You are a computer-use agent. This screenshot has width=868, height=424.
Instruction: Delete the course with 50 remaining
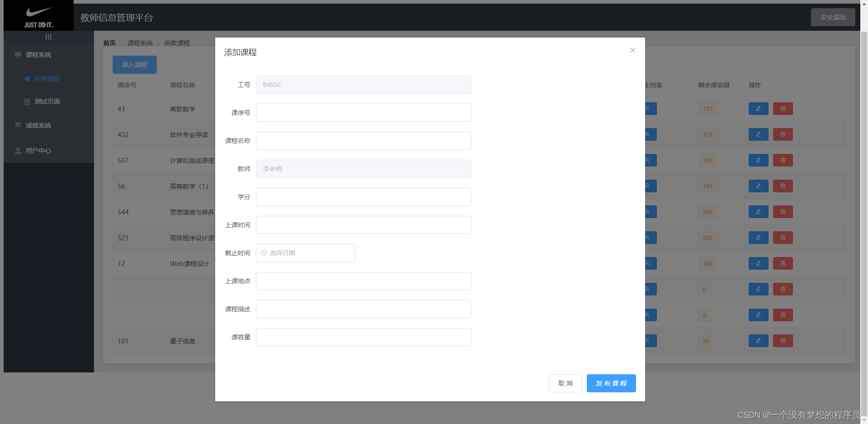pyautogui.click(x=783, y=341)
